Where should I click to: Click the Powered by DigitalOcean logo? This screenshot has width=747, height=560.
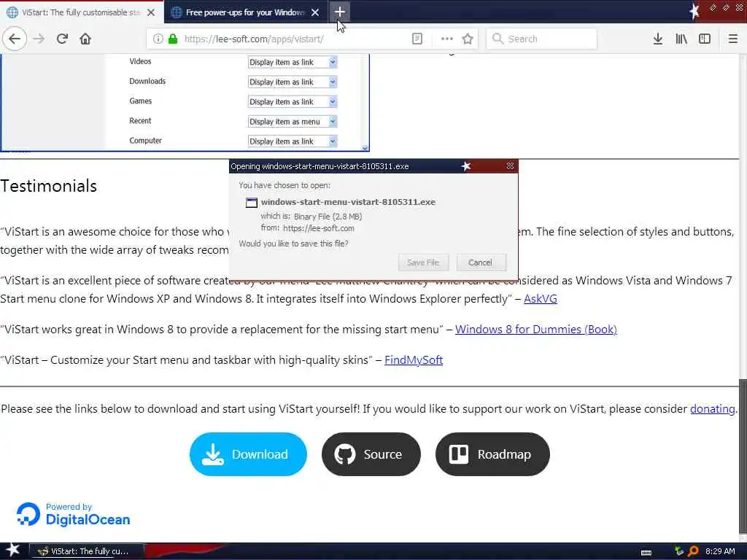pyautogui.click(x=74, y=515)
